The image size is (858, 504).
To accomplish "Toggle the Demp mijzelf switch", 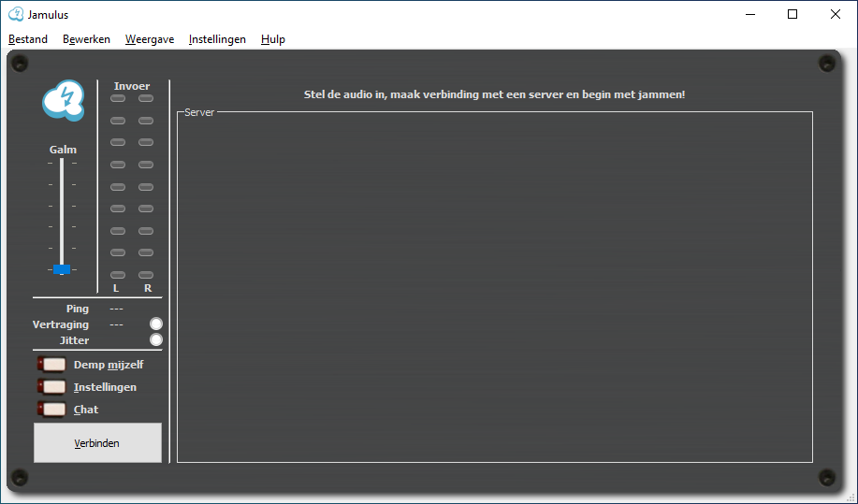I will pos(52,365).
